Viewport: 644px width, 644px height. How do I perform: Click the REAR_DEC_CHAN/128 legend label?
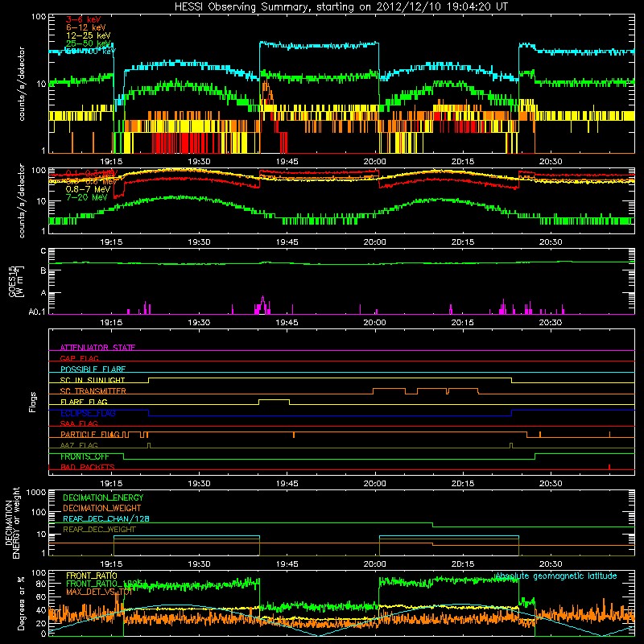pyautogui.click(x=106, y=518)
